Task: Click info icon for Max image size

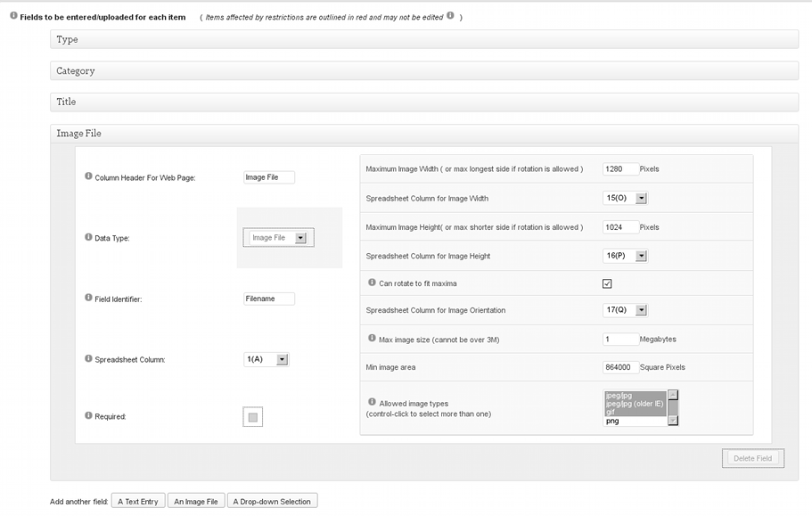Action: [372, 338]
